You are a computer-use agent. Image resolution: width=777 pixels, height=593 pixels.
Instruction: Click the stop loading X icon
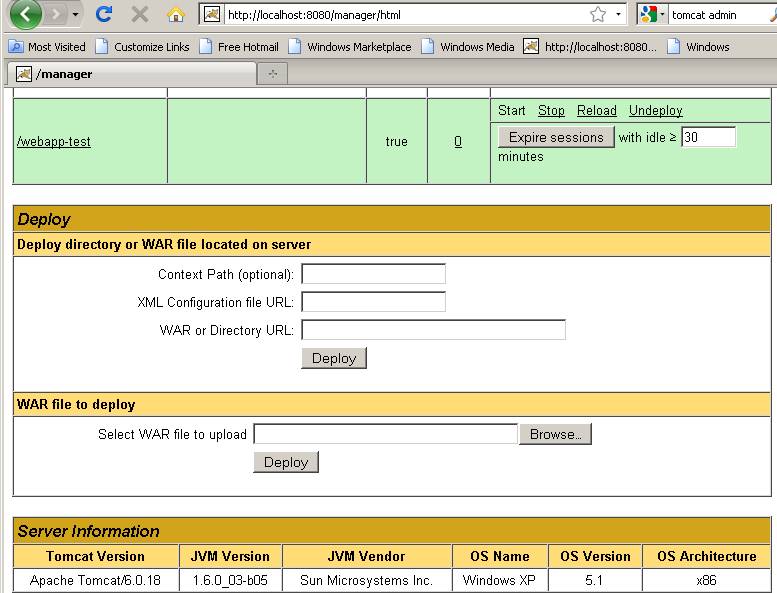coord(139,14)
